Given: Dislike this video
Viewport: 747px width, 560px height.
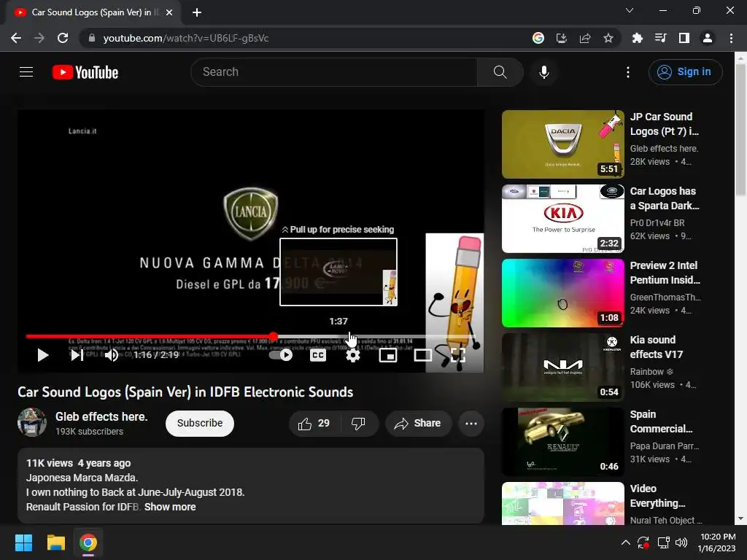Looking at the screenshot, I should [x=358, y=424].
